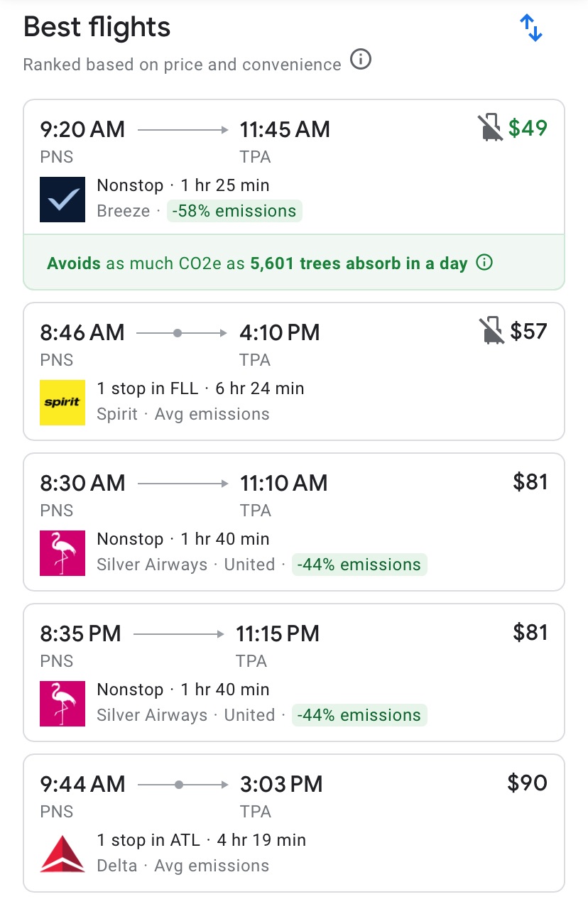The width and height of the screenshot is (588, 909).
Task: Click Silver Airways logo on 8:30 AM flight
Action: [x=62, y=553]
